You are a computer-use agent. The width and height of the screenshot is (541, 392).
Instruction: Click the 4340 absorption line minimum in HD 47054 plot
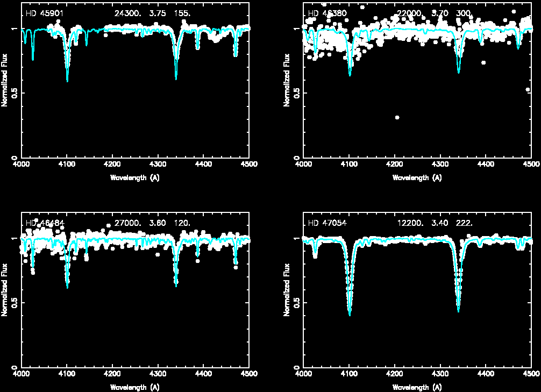point(458,310)
